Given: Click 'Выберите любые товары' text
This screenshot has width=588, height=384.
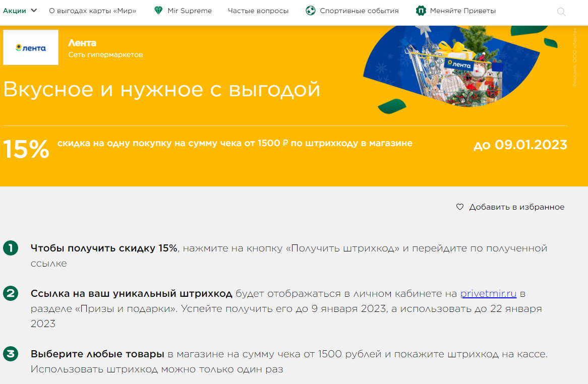Looking at the screenshot, I should (97, 354).
